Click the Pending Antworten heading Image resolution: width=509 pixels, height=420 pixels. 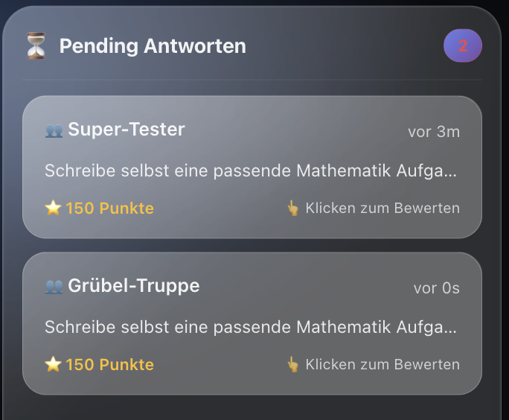(x=153, y=46)
